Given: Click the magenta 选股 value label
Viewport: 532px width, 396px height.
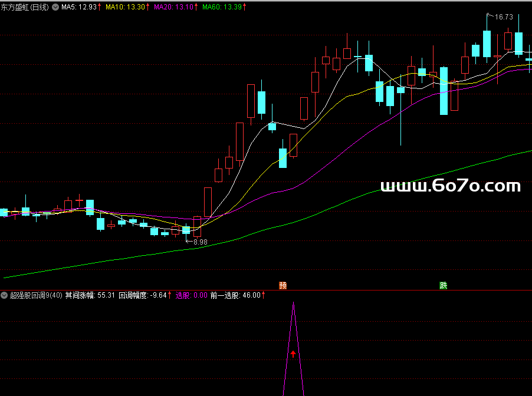Looking at the screenshot, I should [192, 295].
